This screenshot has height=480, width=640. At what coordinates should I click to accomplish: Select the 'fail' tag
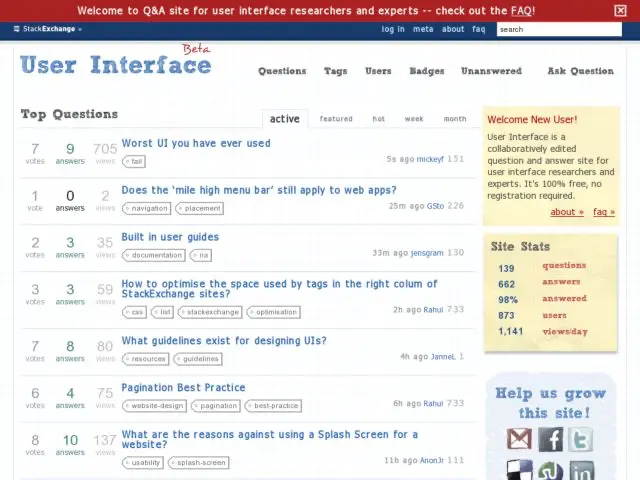coord(133,161)
